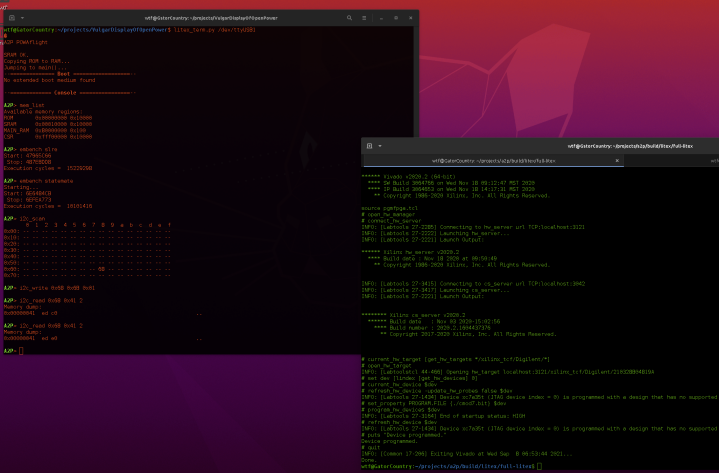Screen dimensions: 719x473
Task: Open the left terminal's hamburger menu
Action: pyautogui.click(x=365, y=18)
